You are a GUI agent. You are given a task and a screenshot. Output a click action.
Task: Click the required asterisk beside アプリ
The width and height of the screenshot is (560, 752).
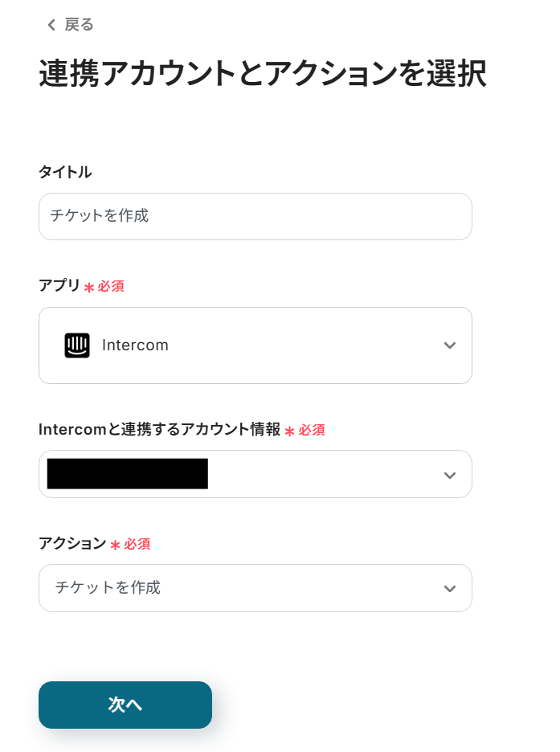89,287
